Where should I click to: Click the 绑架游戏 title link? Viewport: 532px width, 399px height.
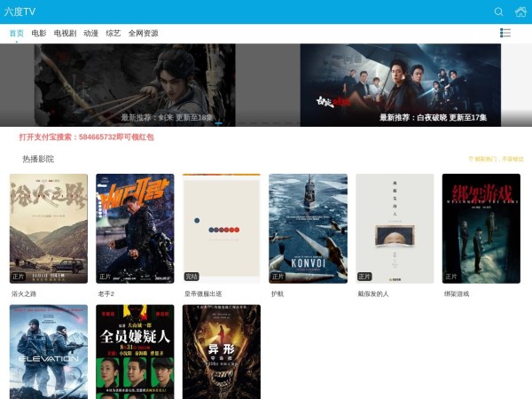(x=457, y=293)
